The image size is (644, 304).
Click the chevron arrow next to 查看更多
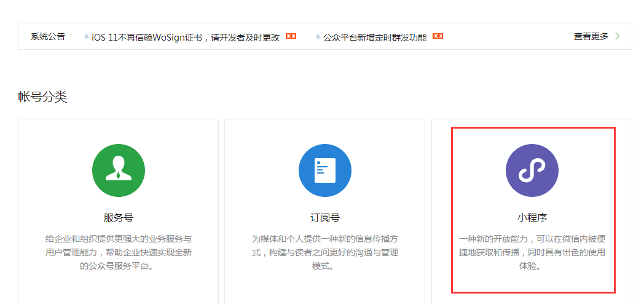click(618, 36)
